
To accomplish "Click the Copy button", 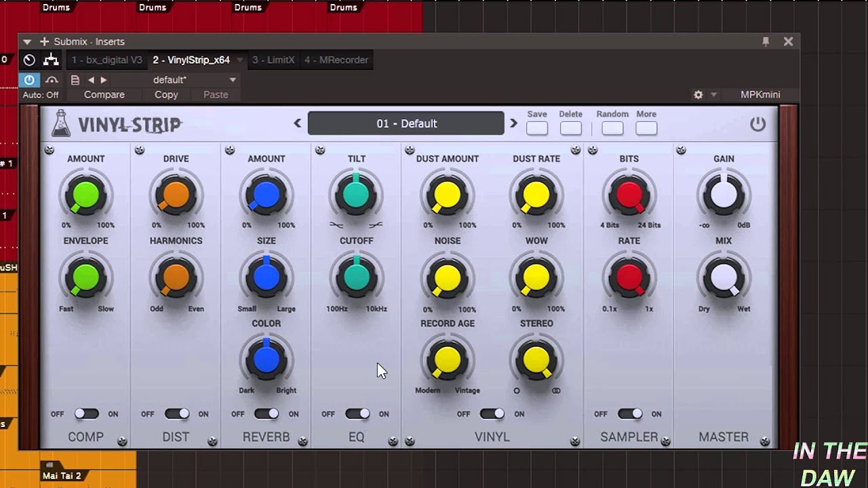I will (x=166, y=95).
